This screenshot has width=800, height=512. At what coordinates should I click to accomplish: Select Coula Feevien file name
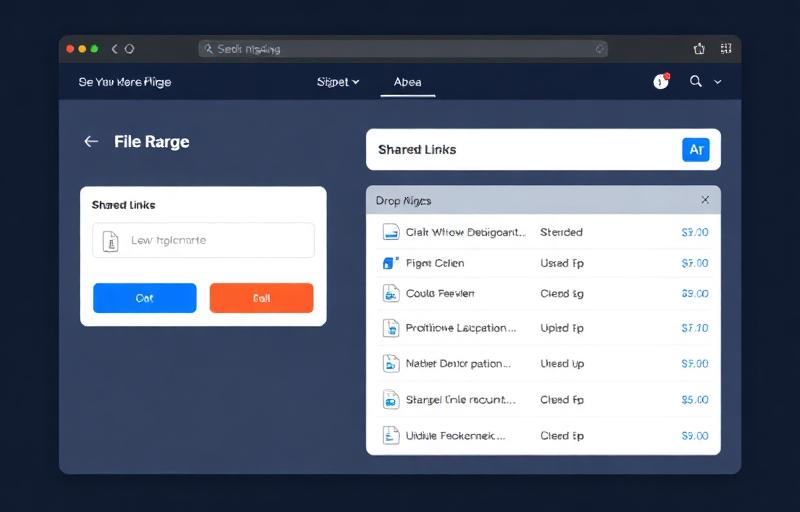point(440,293)
